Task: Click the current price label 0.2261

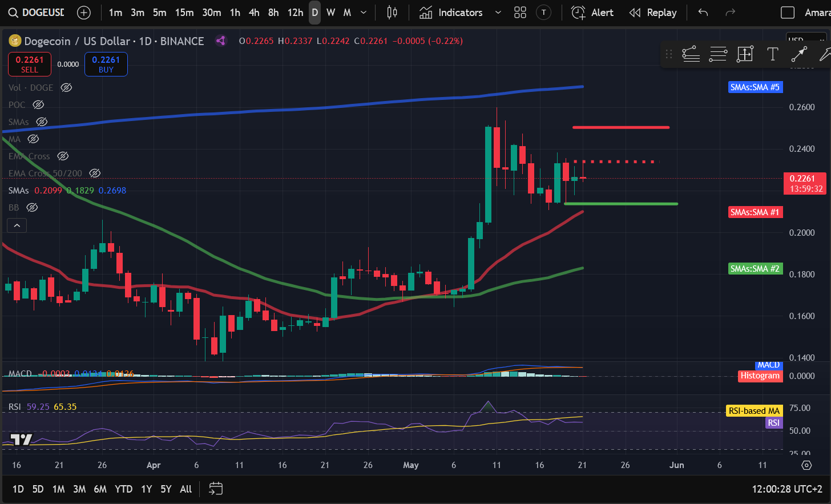Action: click(805, 183)
